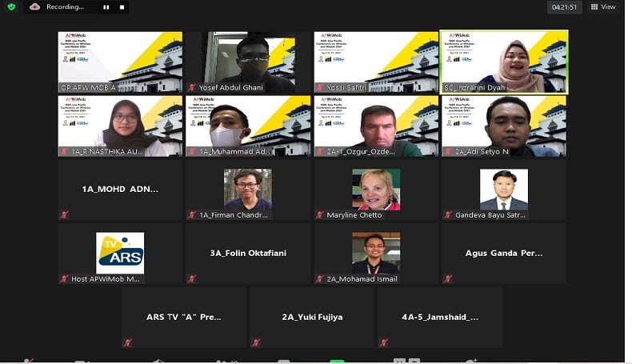The image size is (632, 364).
Task: Click Maryline Chetto's profile photo
Action: point(376,189)
